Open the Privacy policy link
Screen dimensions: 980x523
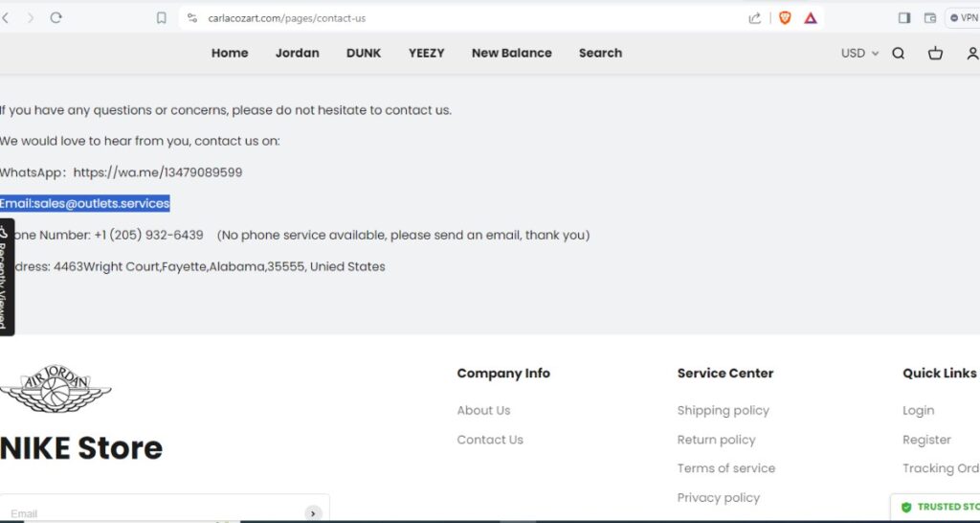coord(719,498)
